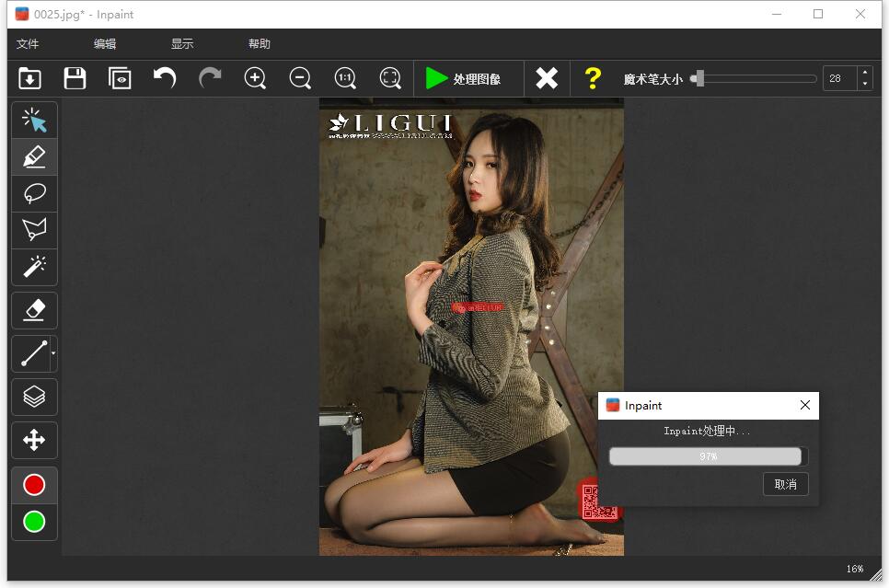Click 取消 to cancel processing
The height and width of the screenshot is (588, 889).
(785, 484)
